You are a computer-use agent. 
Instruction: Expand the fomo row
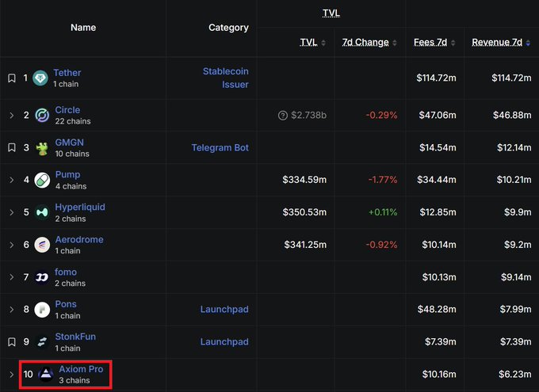tap(12, 277)
